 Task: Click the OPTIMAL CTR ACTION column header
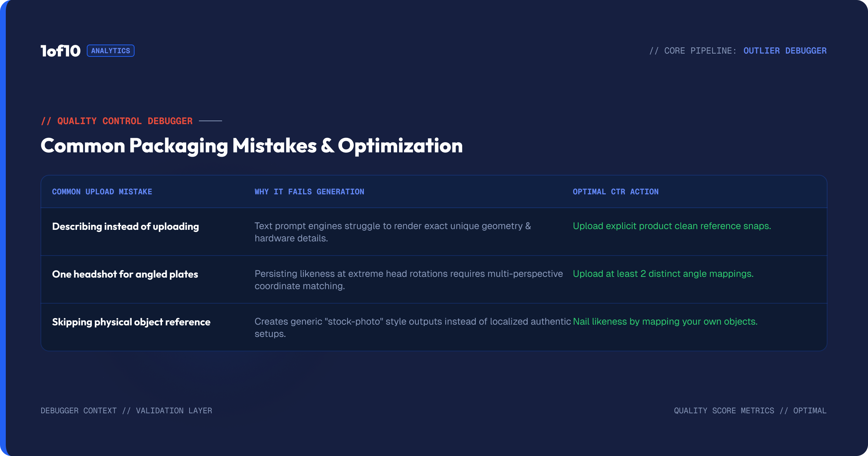pyautogui.click(x=616, y=192)
